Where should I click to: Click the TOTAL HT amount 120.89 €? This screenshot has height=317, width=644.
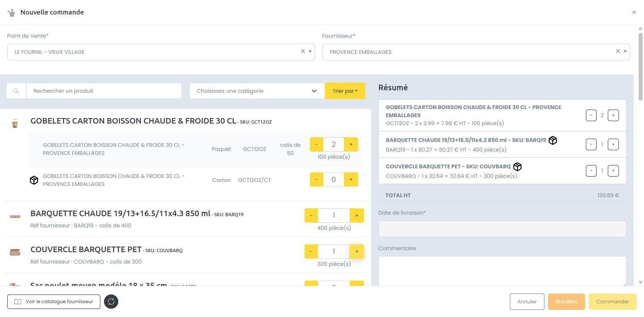[x=608, y=195]
